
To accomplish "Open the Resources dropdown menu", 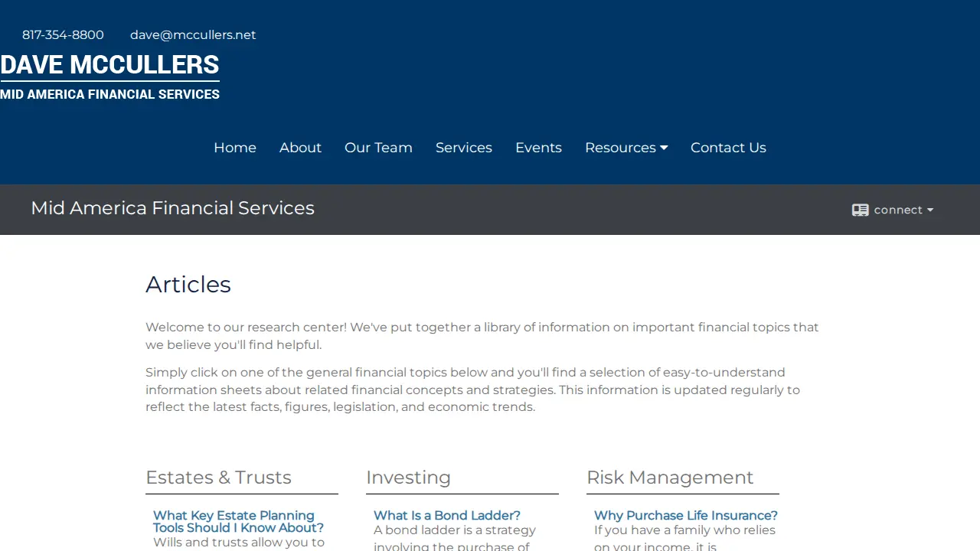I will (626, 148).
